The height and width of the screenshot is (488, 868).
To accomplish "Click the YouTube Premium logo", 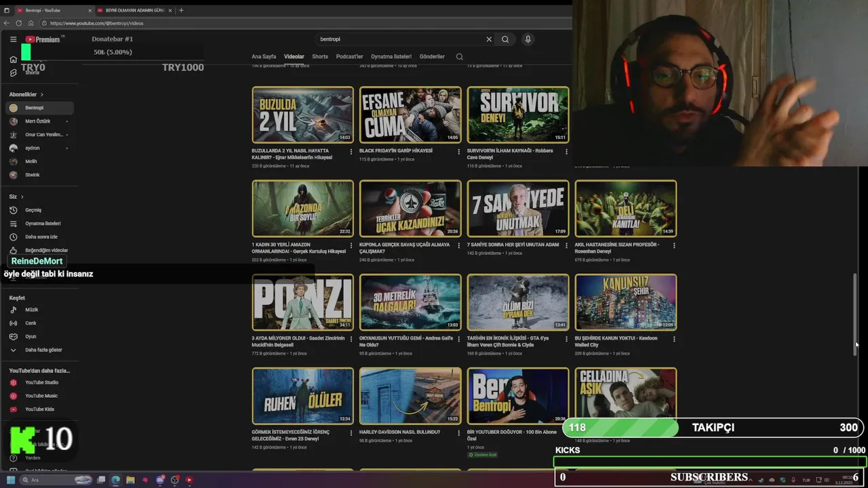I will point(43,39).
